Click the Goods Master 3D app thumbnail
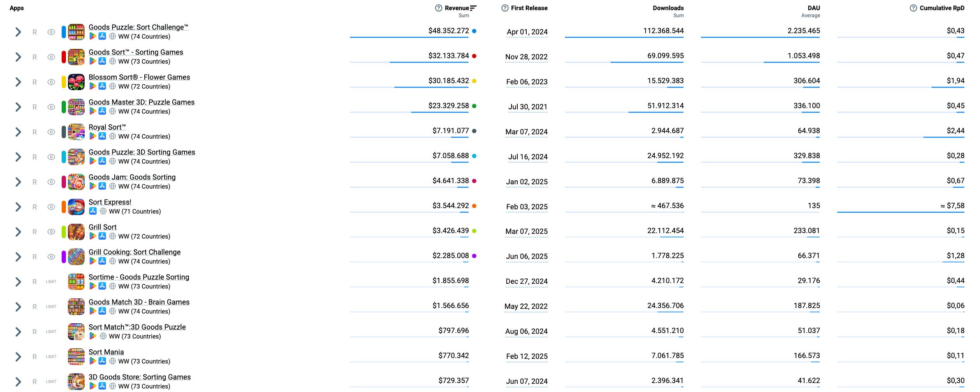Viewport: 980px width, 392px height. 76,107
